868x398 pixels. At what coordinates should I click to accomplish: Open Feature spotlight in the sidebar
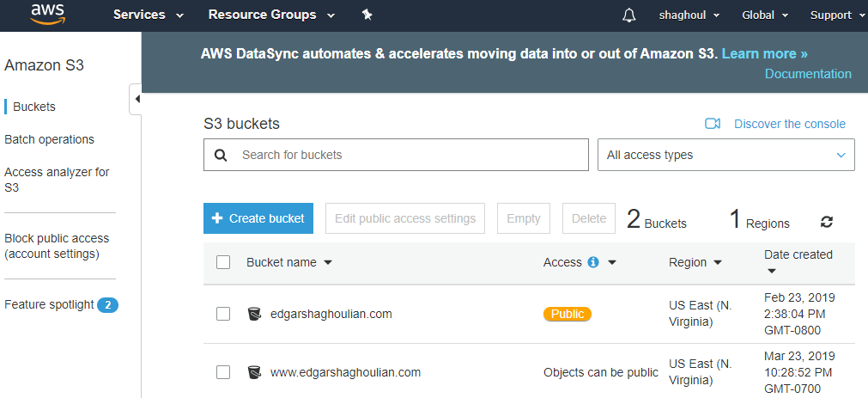click(x=49, y=305)
